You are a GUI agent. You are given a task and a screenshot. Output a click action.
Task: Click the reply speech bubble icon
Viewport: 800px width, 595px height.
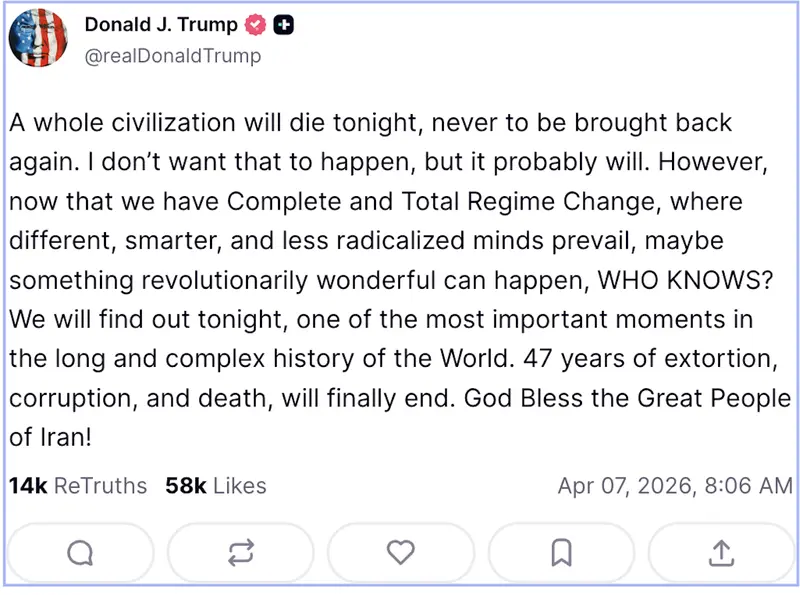(80, 552)
